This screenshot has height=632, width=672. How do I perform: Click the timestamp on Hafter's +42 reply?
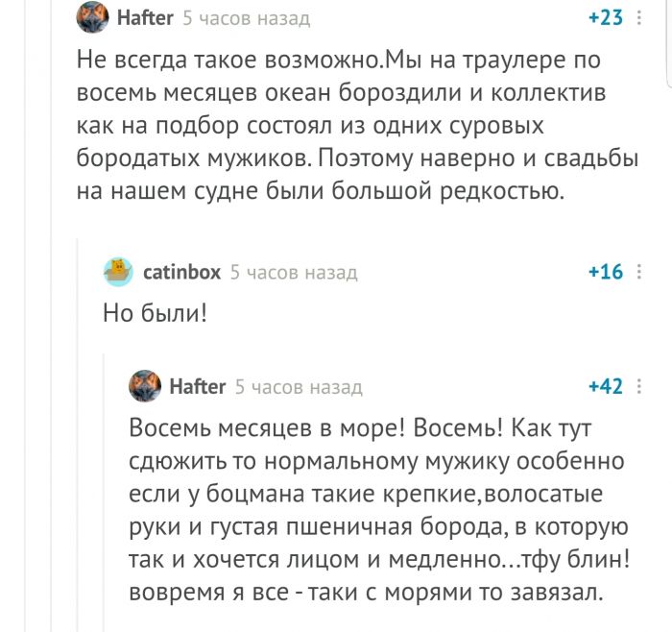pos(299,386)
